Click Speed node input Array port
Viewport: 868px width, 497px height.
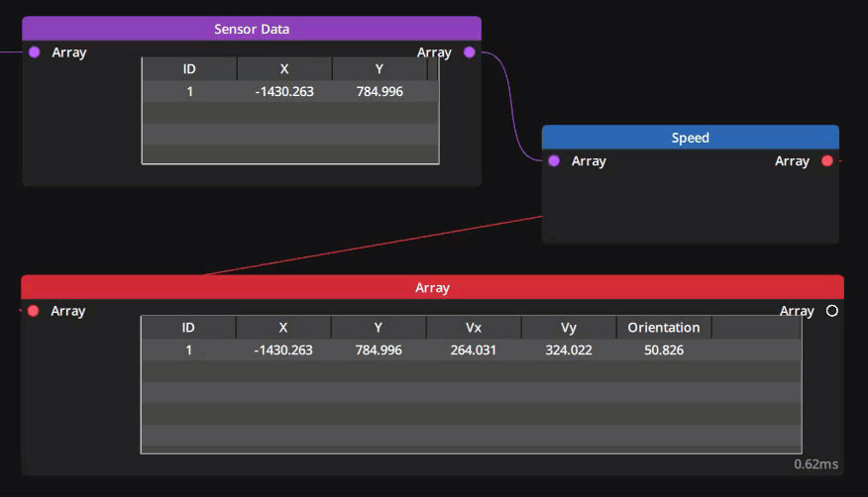click(x=554, y=160)
